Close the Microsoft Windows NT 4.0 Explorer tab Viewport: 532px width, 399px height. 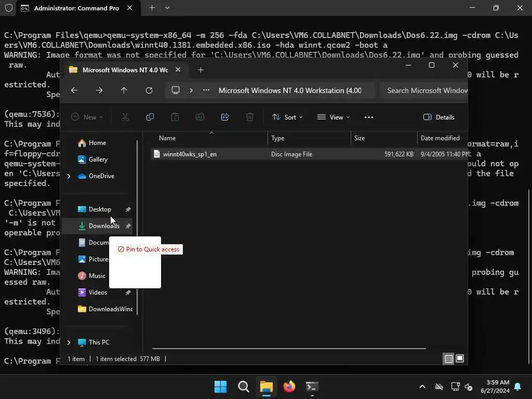178,70
